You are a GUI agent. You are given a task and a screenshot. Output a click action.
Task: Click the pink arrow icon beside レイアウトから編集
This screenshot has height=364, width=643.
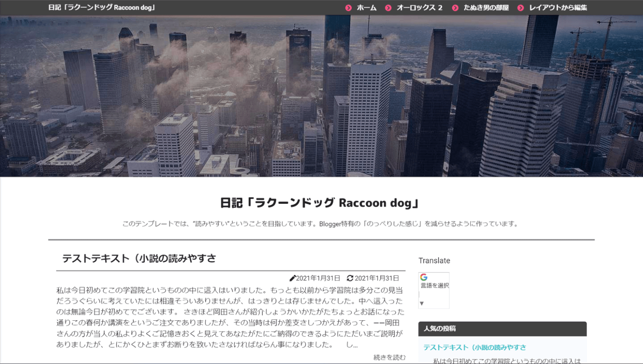coord(521,8)
